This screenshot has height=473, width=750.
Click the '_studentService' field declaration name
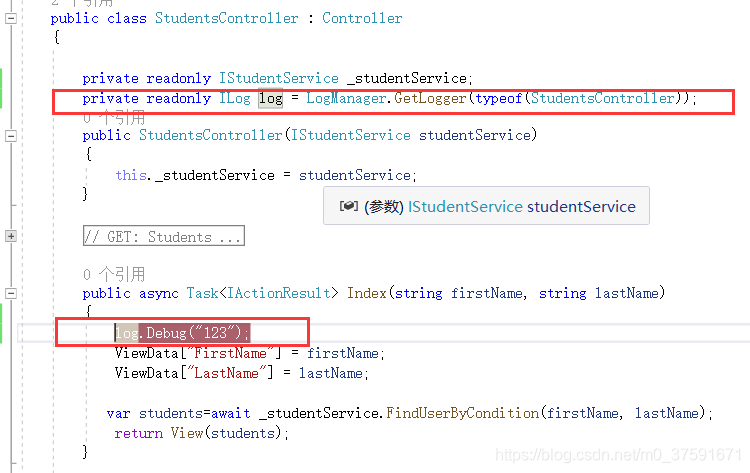click(x=407, y=78)
